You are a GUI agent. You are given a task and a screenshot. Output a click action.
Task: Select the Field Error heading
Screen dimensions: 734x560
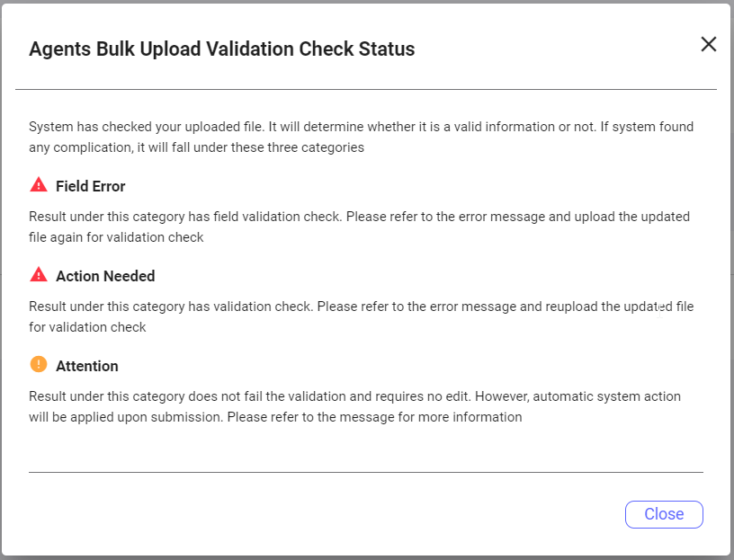pyautogui.click(x=90, y=186)
